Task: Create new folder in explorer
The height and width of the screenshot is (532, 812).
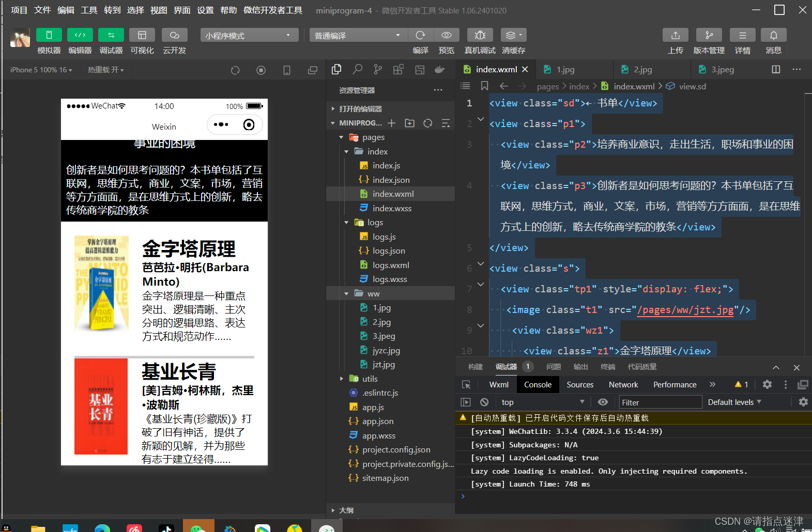Action: coord(410,123)
